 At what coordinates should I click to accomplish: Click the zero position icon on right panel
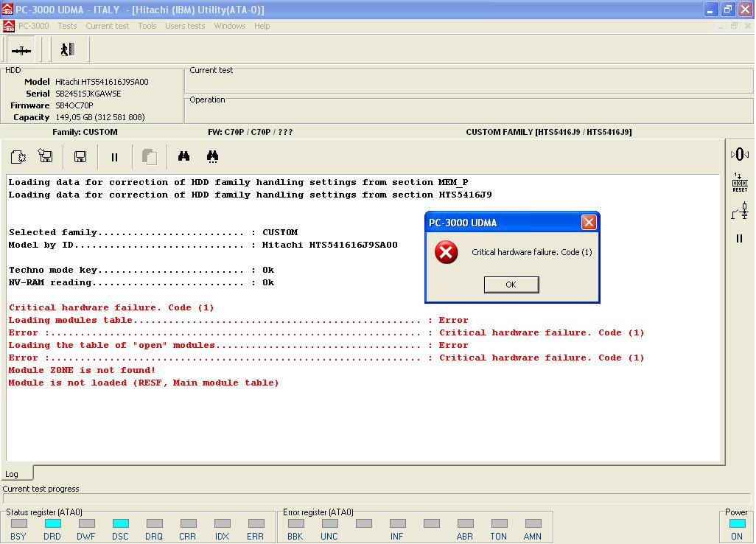click(740, 155)
